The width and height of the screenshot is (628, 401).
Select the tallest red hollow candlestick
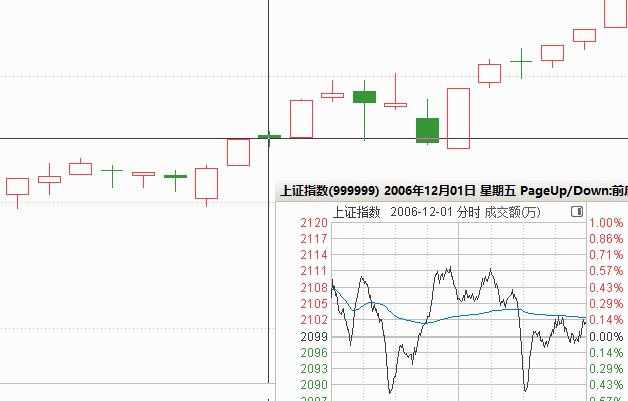458,118
